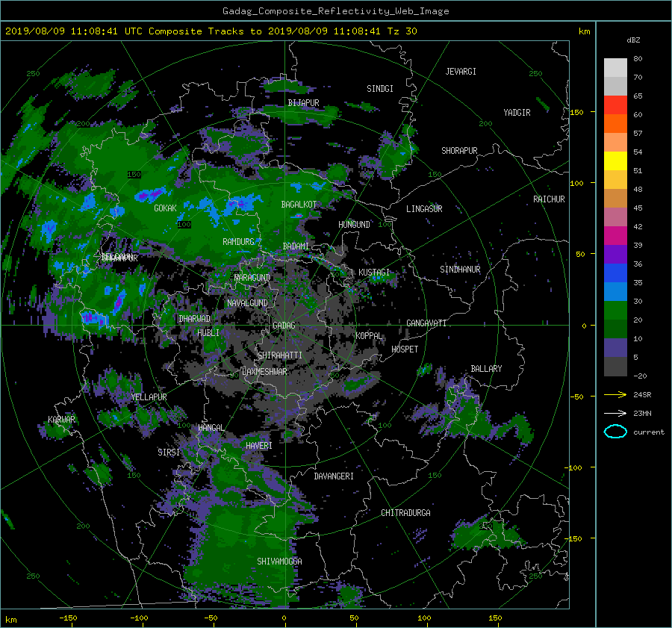Click the SIRSI city label

[169, 453]
